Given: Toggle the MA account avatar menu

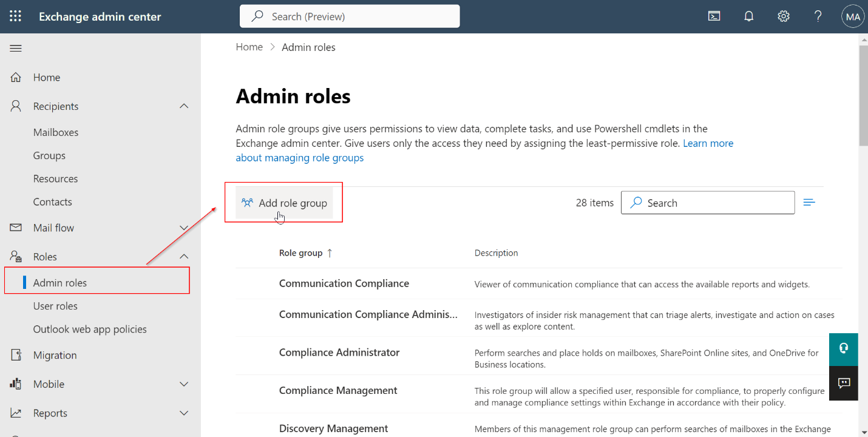Looking at the screenshot, I should click(852, 16).
